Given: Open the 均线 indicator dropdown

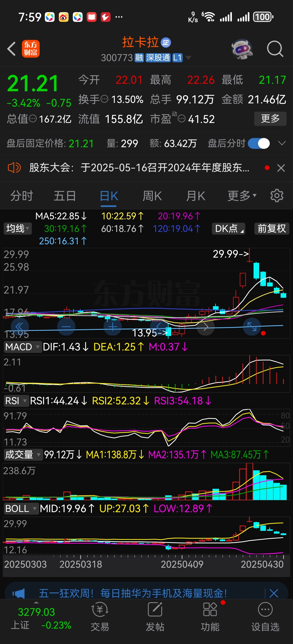Looking at the screenshot, I should click(17, 228).
